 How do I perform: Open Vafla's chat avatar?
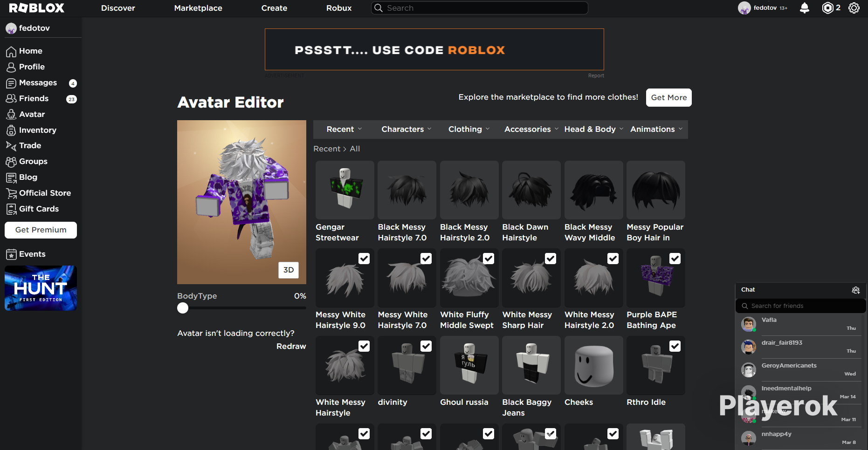point(749,324)
